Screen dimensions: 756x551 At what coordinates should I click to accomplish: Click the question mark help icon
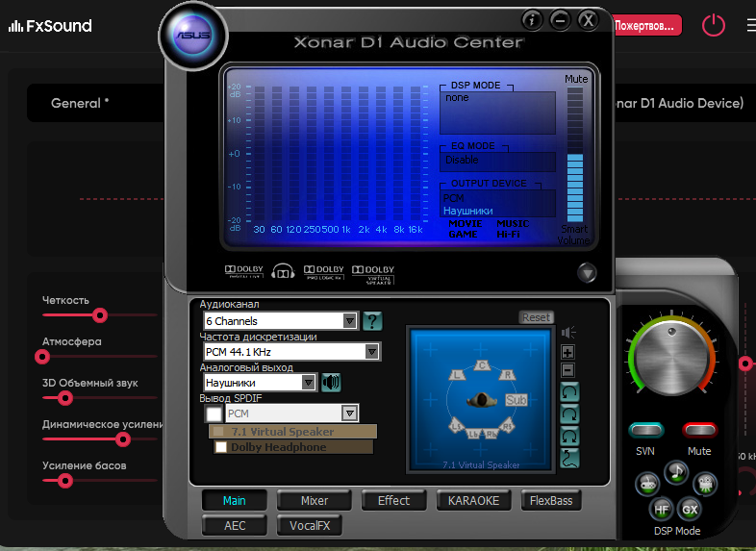[x=372, y=321]
